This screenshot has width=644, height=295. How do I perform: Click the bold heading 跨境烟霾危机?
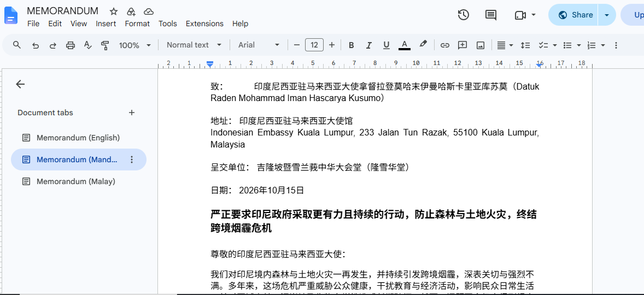(x=241, y=228)
